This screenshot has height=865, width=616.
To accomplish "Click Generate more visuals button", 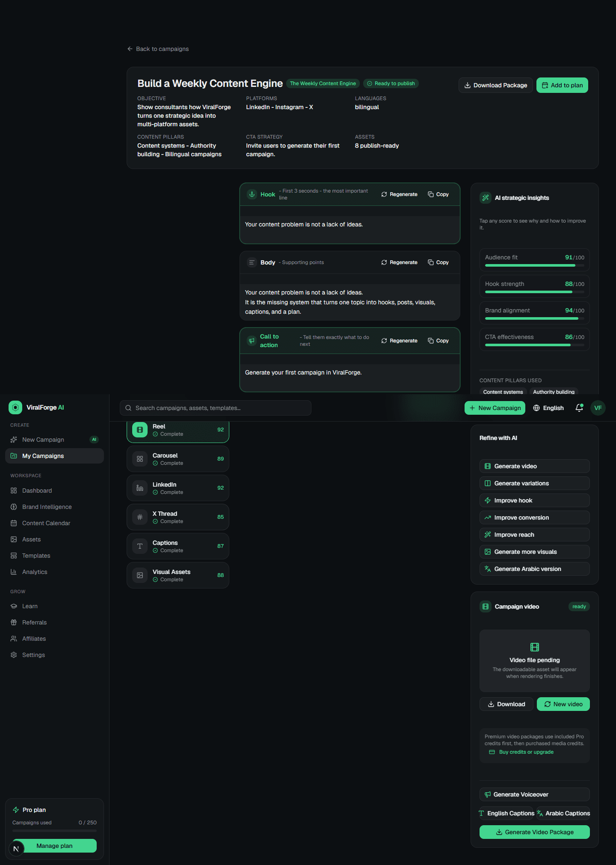I will pyautogui.click(x=535, y=552).
